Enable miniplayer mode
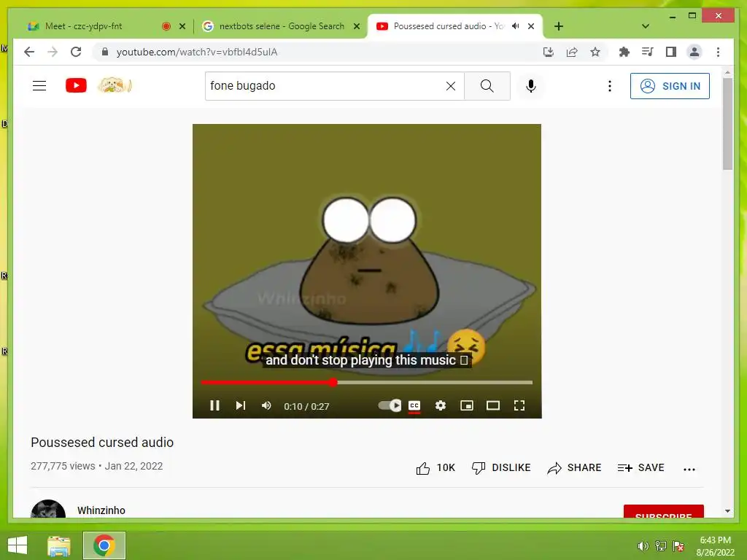Image resolution: width=747 pixels, height=560 pixels. click(x=467, y=405)
